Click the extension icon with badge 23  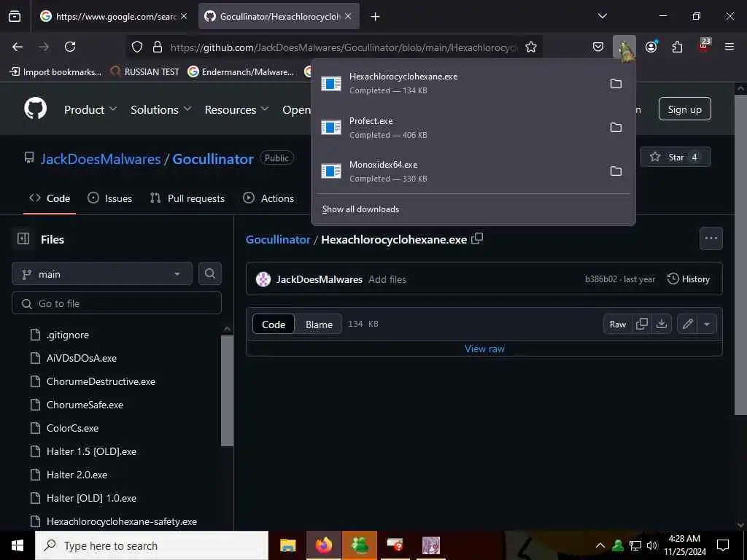(x=704, y=46)
